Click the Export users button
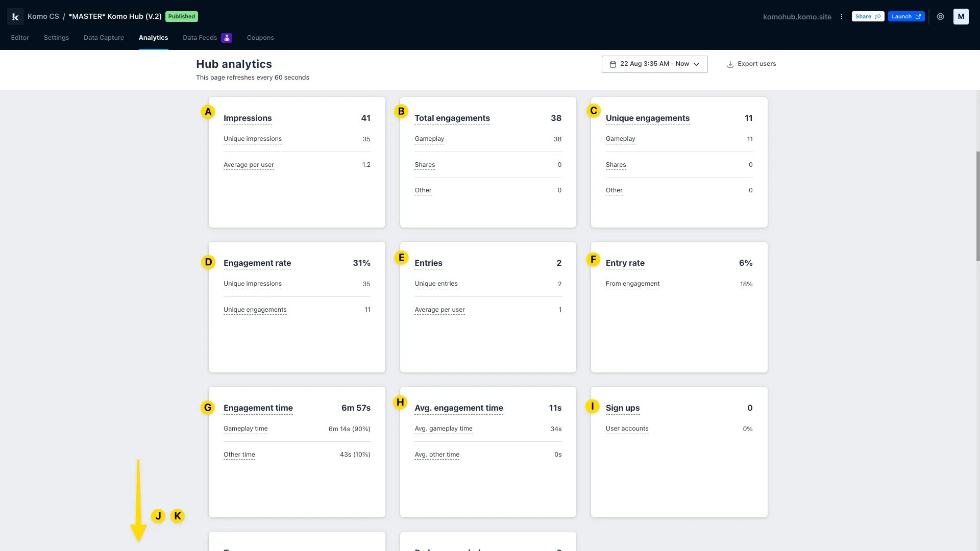Image resolution: width=980 pixels, height=551 pixels. click(x=751, y=64)
